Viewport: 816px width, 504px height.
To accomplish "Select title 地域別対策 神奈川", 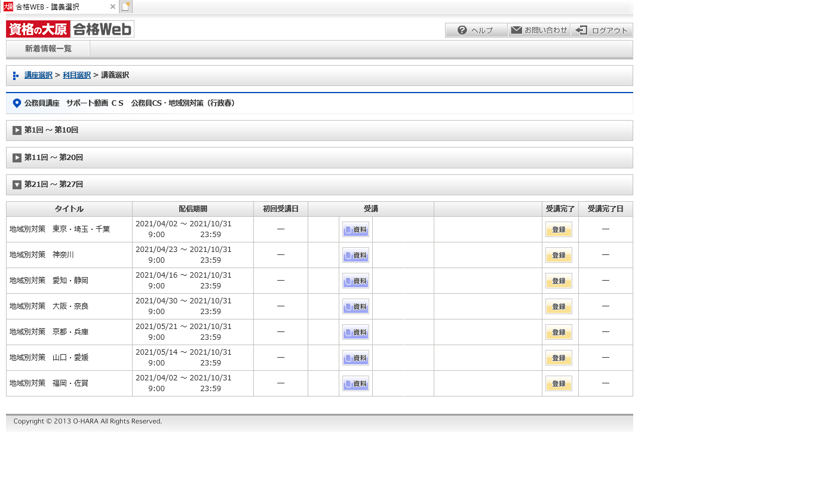I will (42, 255).
